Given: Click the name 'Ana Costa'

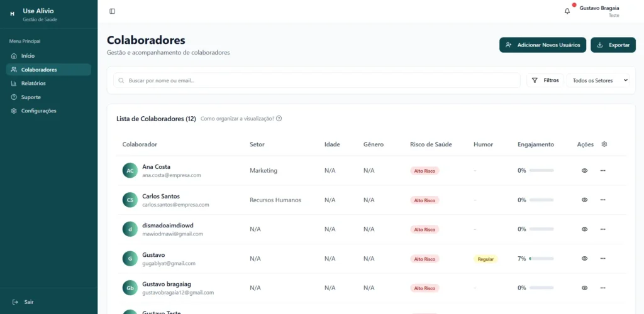Looking at the screenshot, I should [157, 167].
